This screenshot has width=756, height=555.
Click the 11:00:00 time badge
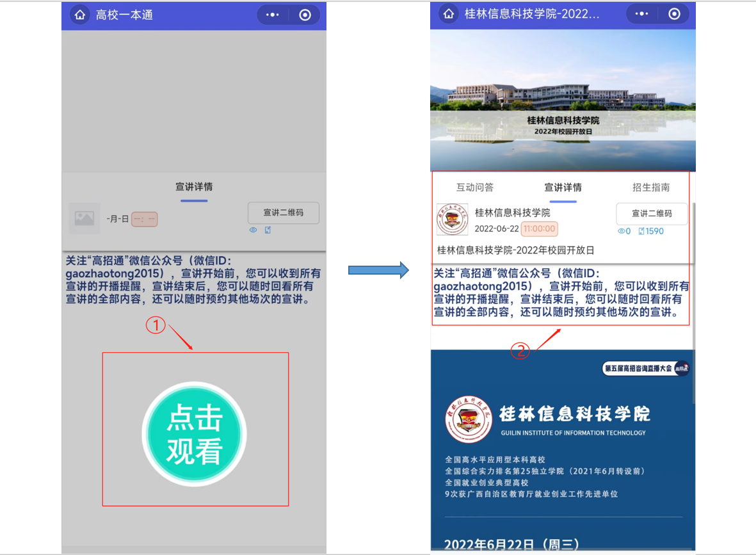[539, 229]
